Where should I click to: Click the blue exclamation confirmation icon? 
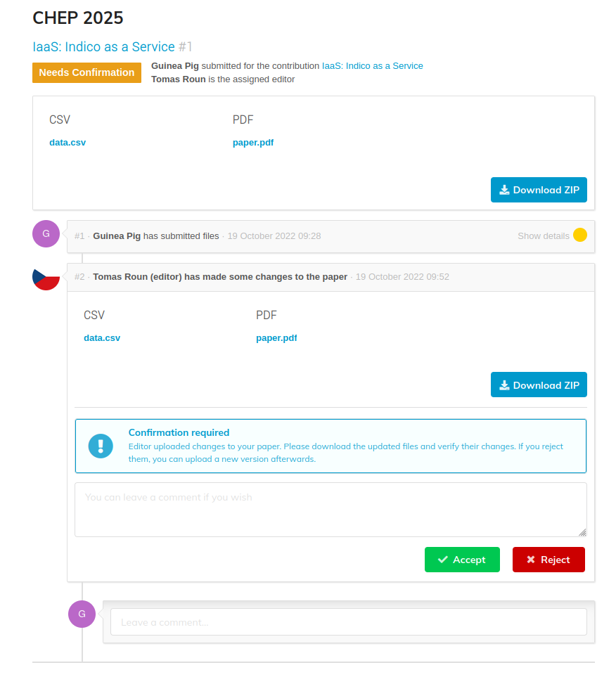[x=101, y=446]
